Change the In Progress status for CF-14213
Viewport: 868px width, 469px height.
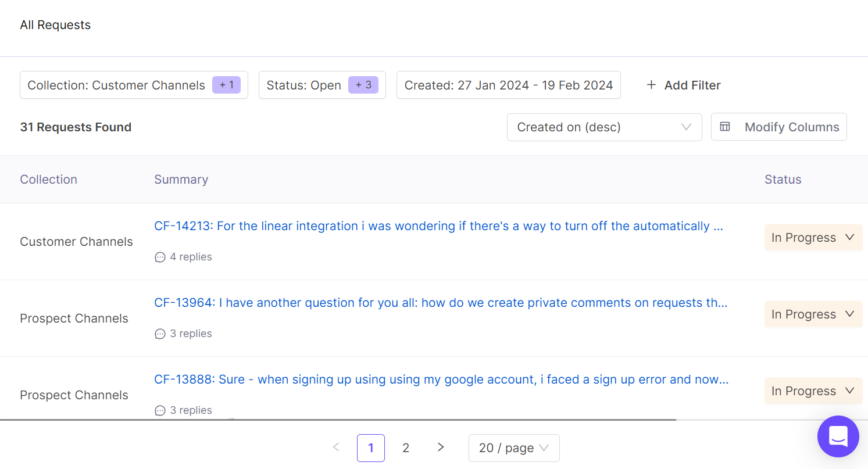[813, 238]
